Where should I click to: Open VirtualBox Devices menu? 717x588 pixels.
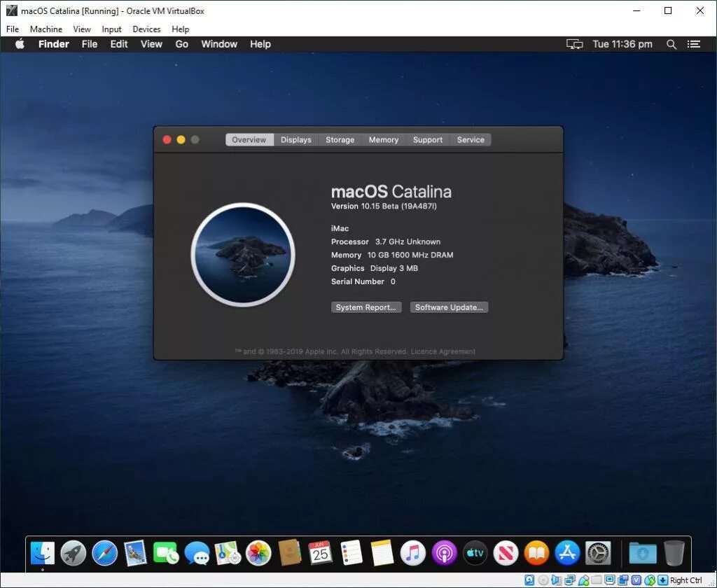[x=146, y=29]
